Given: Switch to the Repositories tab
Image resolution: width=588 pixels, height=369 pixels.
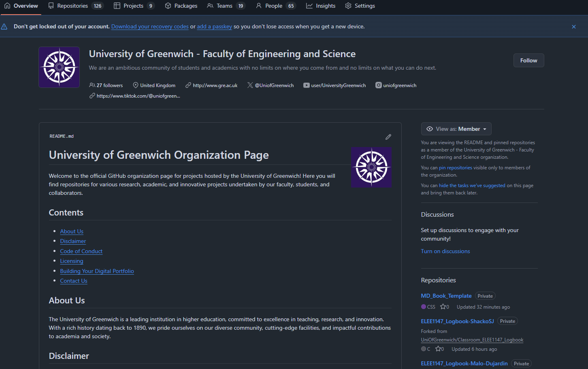Looking at the screenshot, I should pos(76,6).
